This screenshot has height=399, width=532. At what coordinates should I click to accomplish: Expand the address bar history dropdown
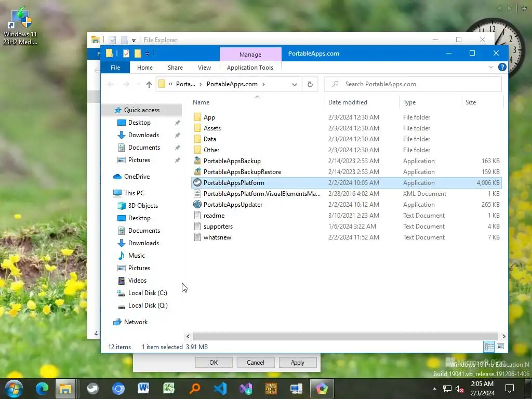294,85
